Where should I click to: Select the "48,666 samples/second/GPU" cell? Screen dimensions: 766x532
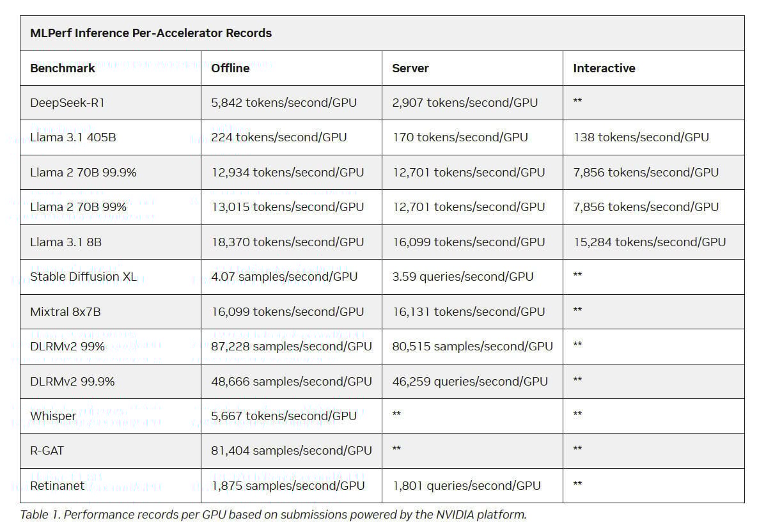(292, 382)
